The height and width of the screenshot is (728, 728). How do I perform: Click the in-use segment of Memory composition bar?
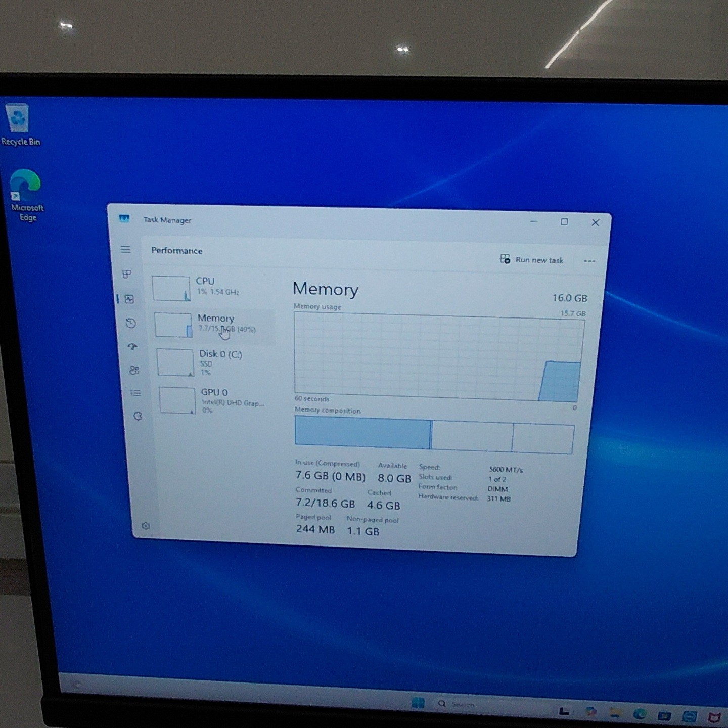pyautogui.click(x=362, y=432)
